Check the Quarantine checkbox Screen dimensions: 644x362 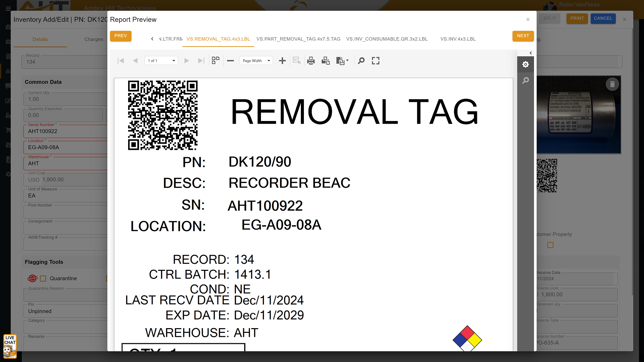pyautogui.click(x=43, y=279)
